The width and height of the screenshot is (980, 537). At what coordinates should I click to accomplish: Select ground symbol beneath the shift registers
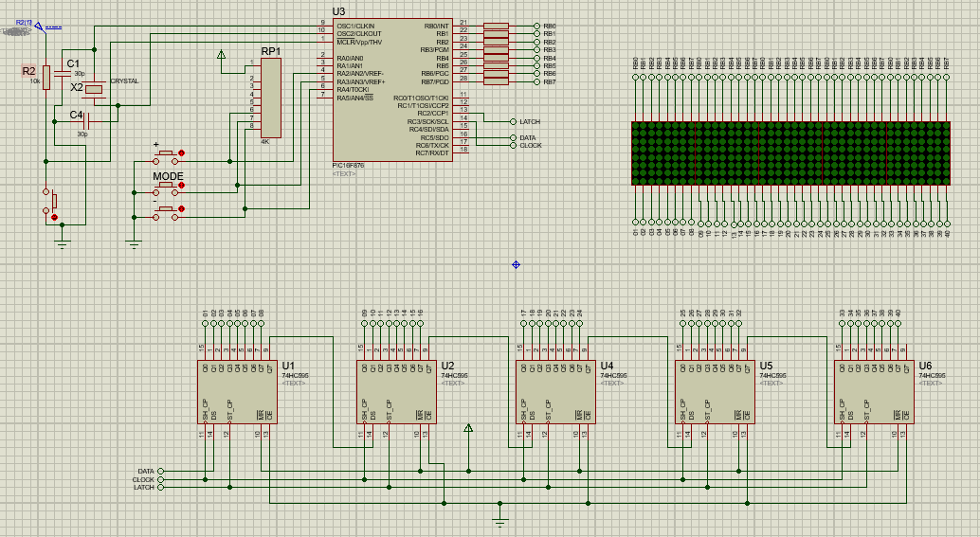click(x=499, y=521)
